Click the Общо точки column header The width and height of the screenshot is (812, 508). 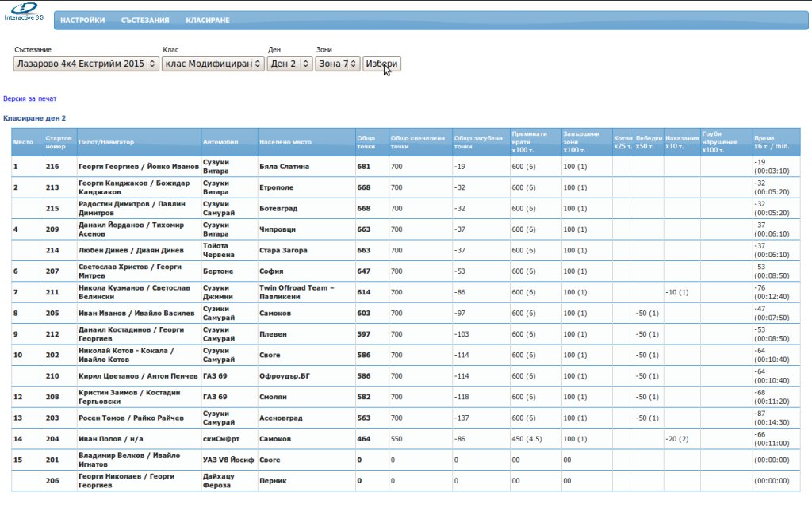click(x=366, y=142)
